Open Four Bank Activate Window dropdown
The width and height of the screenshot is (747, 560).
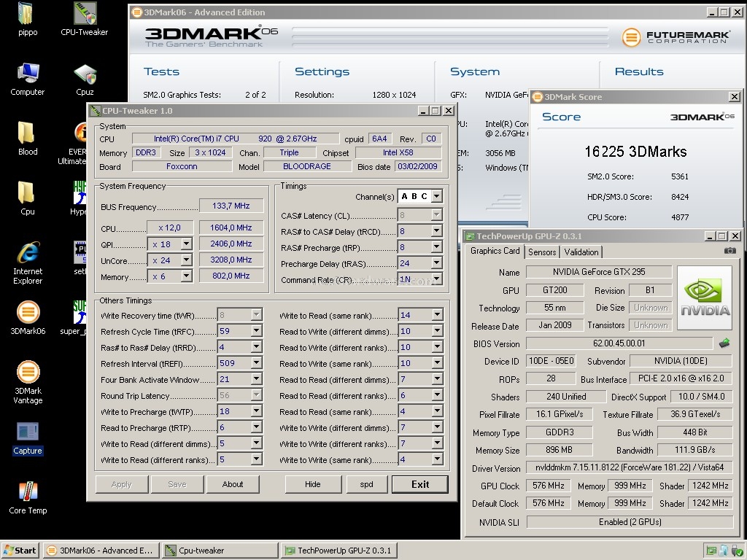[x=256, y=379]
